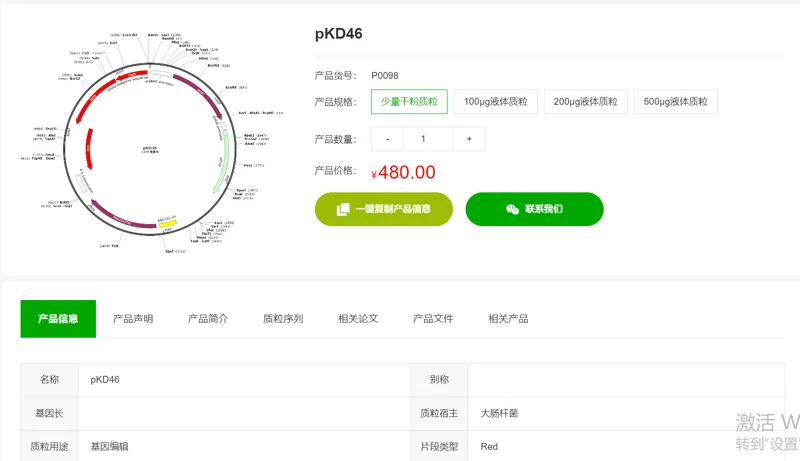Viewport: 800px width, 461px height.
Task: Click the 基因长 table header cell
Action: 49,413
